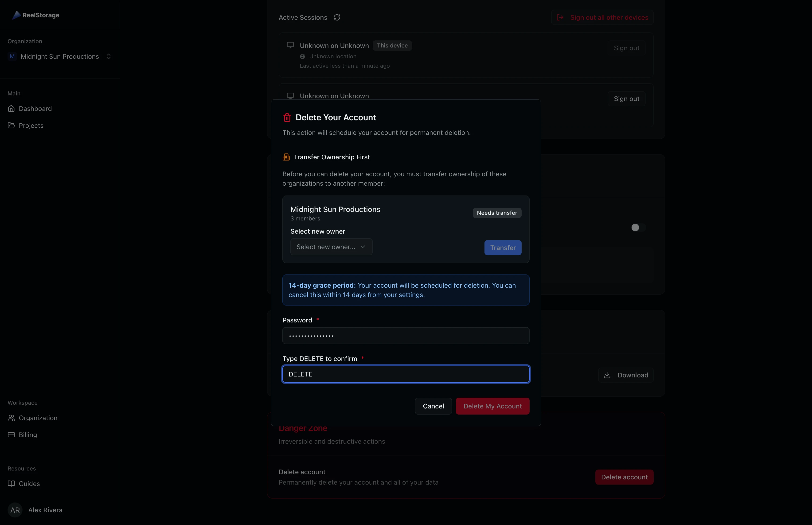Image resolution: width=812 pixels, height=525 pixels.
Task: Click the download icon on the Download button
Action: pyautogui.click(x=608, y=375)
